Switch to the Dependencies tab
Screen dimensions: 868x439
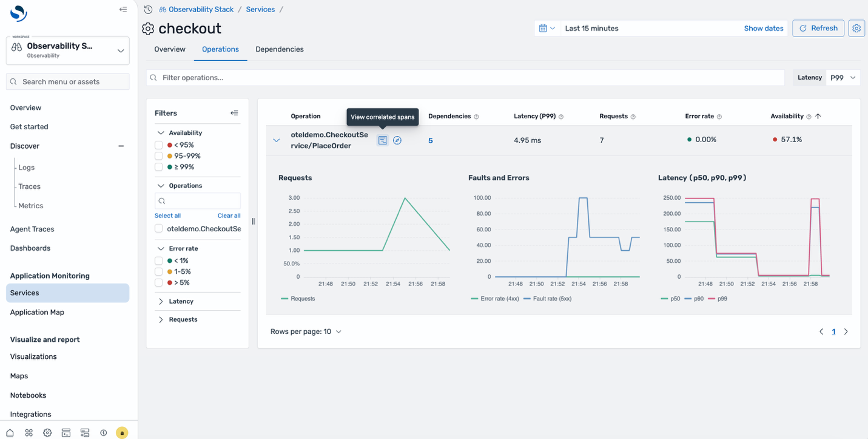(x=279, y=49)
